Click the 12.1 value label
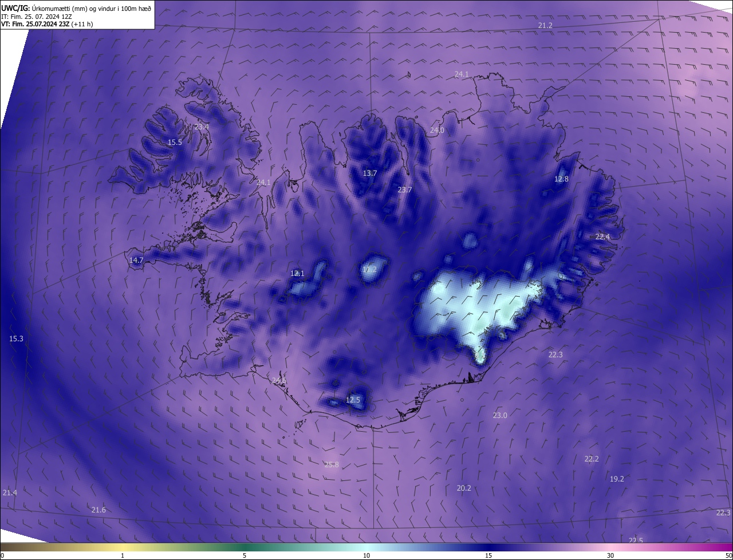 click(x=297, y=274)
